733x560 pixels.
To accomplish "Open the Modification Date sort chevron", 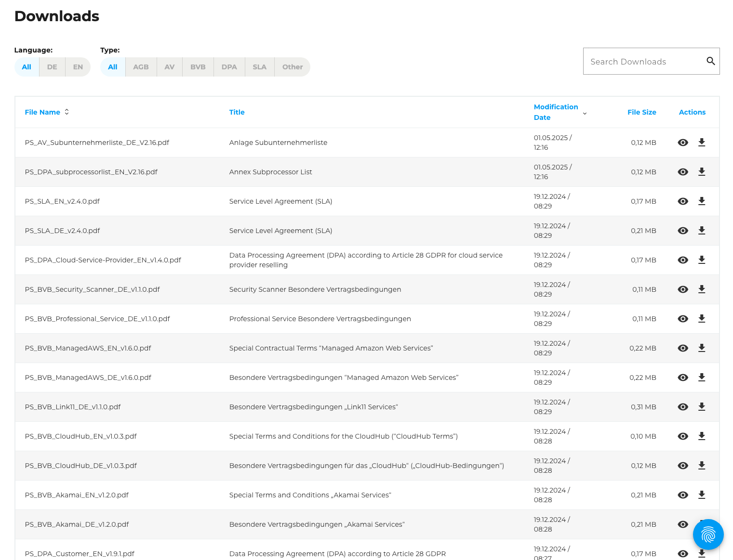I will point(585,113).
